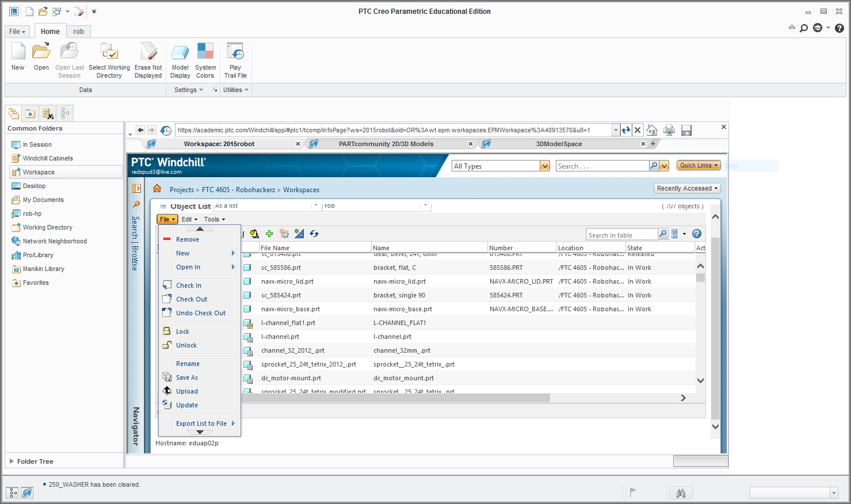Click the Projects breadcrumb link
Screen dimensions: 851x504
click(182, 190)
